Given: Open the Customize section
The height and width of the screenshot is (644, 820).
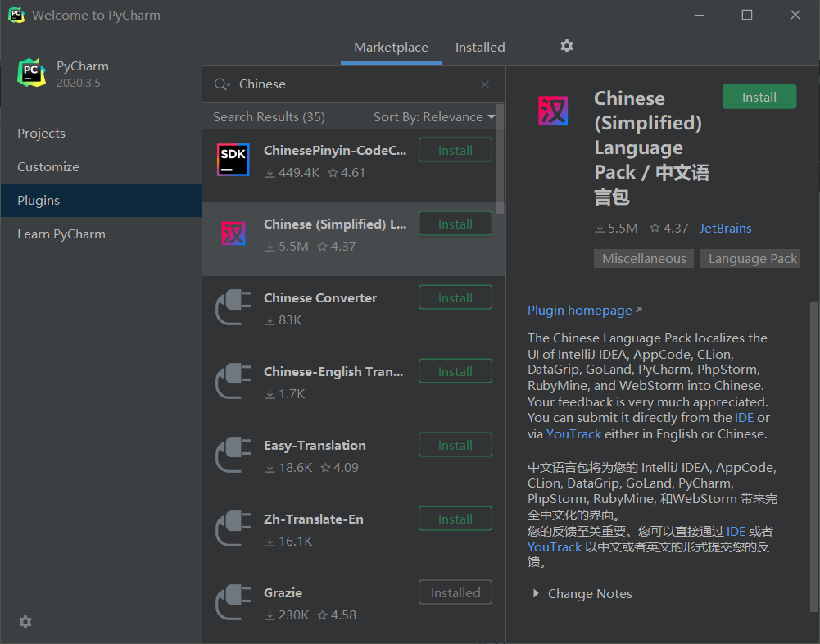Looking at the screenshot, I should [x=101, y=167].
